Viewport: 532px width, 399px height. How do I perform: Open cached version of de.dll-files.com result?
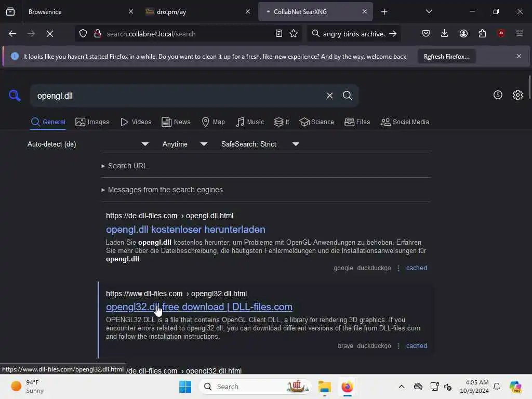click(417, 268)
